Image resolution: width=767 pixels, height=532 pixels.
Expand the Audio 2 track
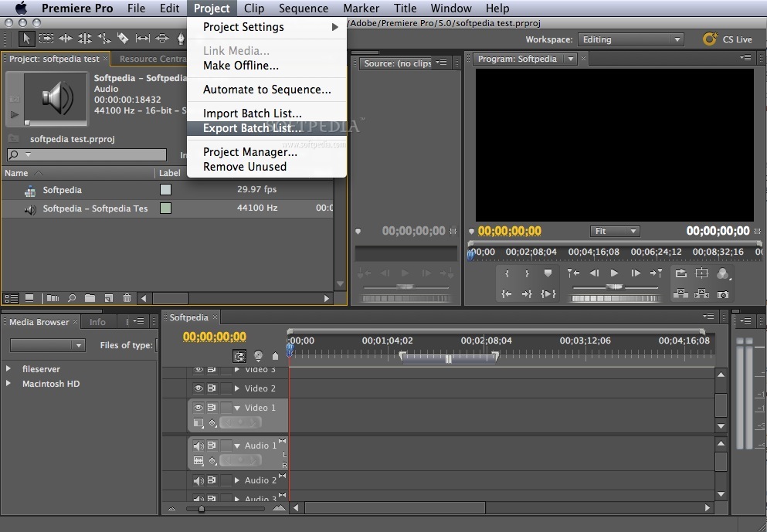[x=237, y=480]
